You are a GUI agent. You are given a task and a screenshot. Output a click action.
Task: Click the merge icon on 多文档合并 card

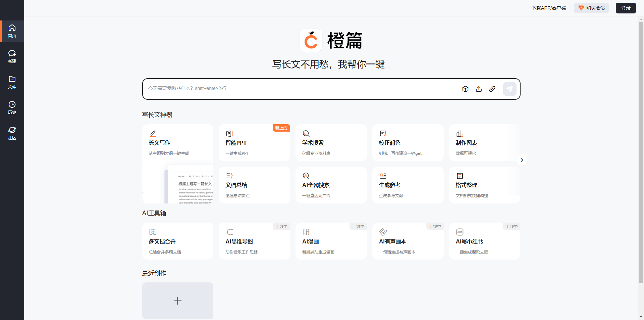pos(153,232)
